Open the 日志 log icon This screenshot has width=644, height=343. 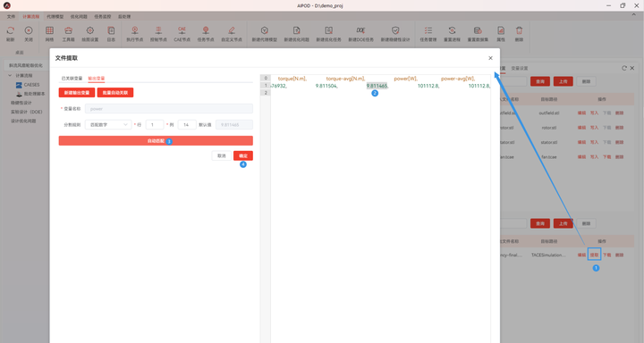coord(111,30)
